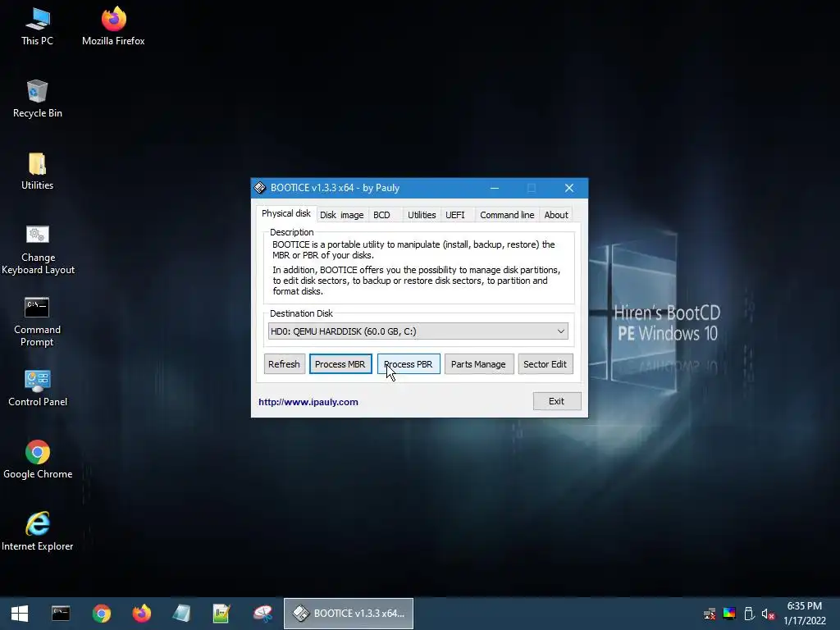Open the Utilities folder on desktop
The image size is (840, 630).
tap(37, 171)
